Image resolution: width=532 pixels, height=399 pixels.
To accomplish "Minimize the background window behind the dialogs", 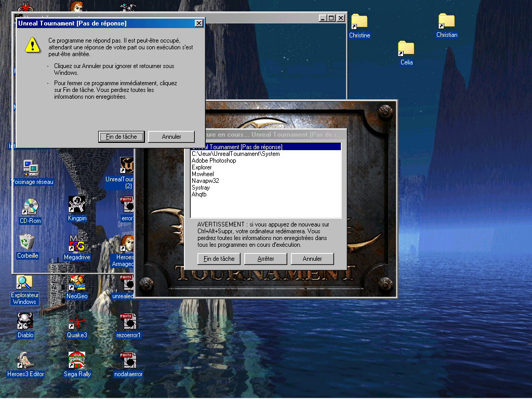I will tap(323, 18).
